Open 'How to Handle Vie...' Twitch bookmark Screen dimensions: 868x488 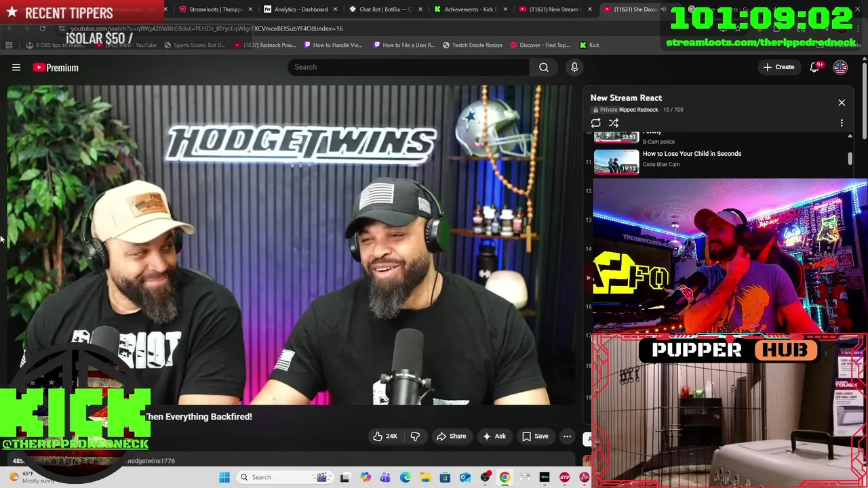click(x=333, y=45)
